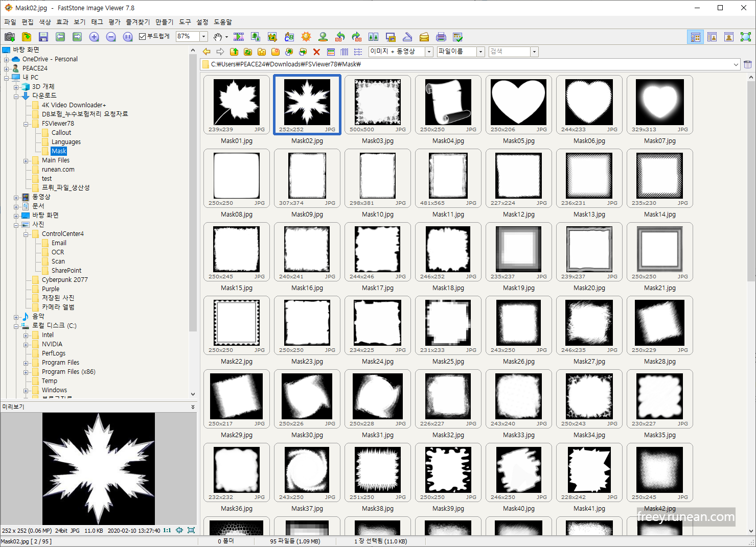Screen dimensions: 756x547
Task: Open clone and heal stamp icon
Action: 323,37
